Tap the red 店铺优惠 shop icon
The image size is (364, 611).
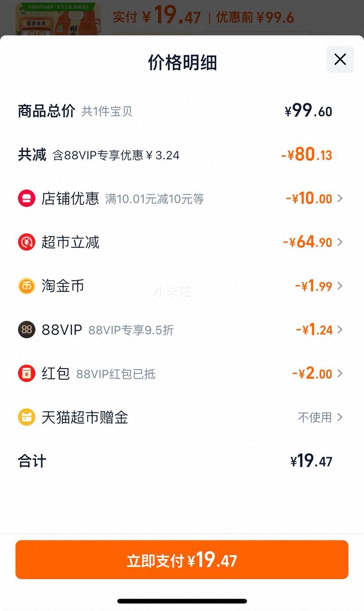click(x=26, y=199)
